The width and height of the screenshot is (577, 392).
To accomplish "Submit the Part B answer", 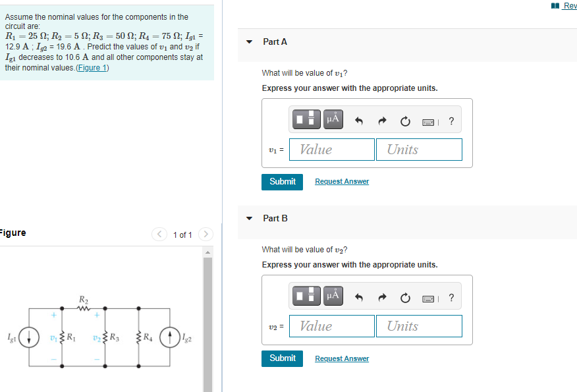I will coord(282,358).
